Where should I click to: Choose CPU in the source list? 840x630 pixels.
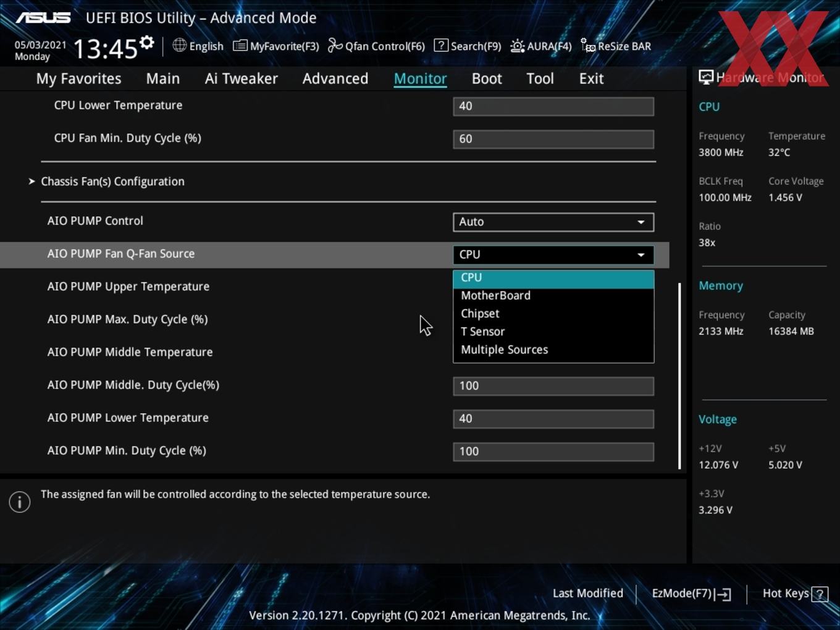[553, 278]
